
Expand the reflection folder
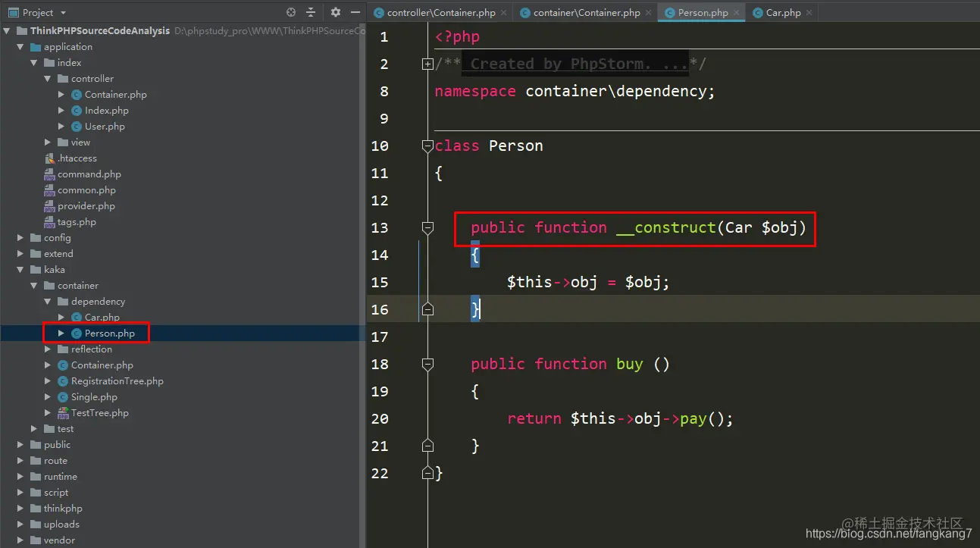click(48, 349)
